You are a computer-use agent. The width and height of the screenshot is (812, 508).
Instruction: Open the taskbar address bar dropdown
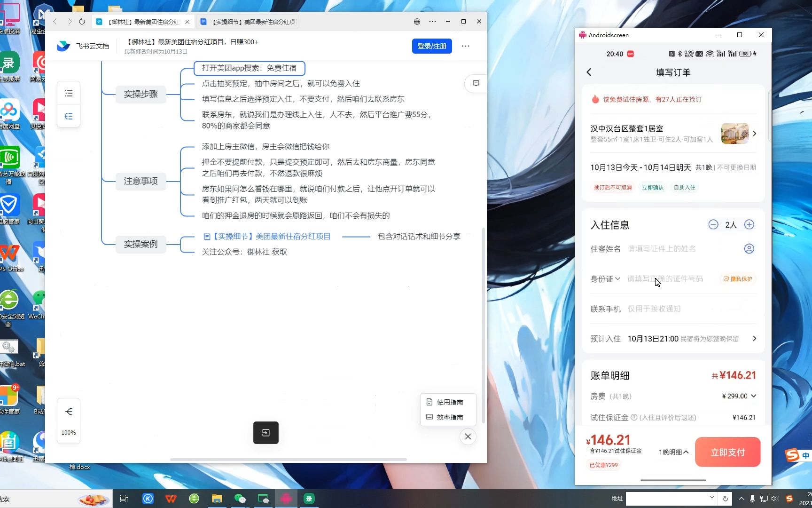click(x=712, y=498)
